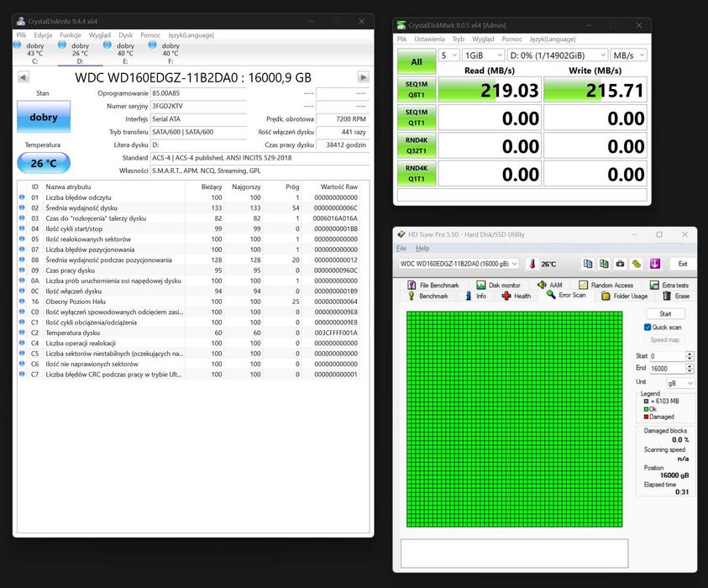Select drive E: status icon in CrystalDiskInfo
The height and width of the screenshot is (588, 708).
point(108,45)
